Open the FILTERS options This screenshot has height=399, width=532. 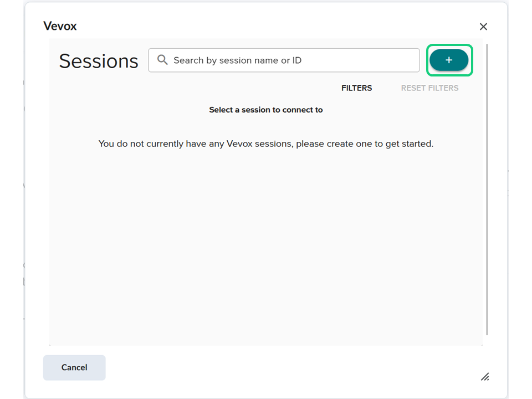[x=356, y=88]
